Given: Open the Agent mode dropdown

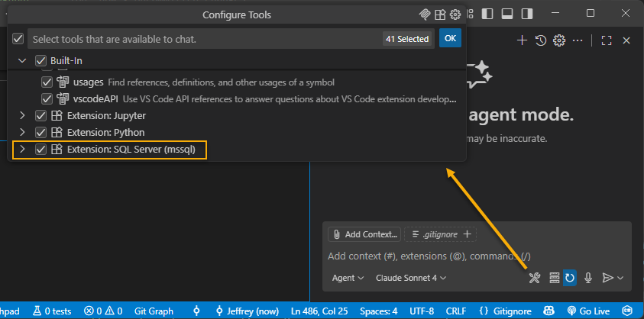Looking at the screenshot, I should 348,279.
